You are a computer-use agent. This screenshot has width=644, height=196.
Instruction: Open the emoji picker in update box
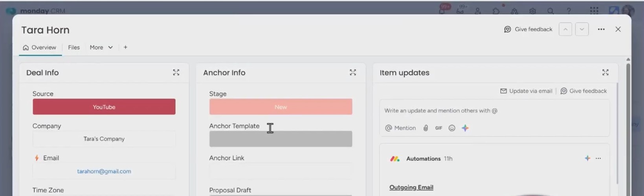tap(452, 128)
